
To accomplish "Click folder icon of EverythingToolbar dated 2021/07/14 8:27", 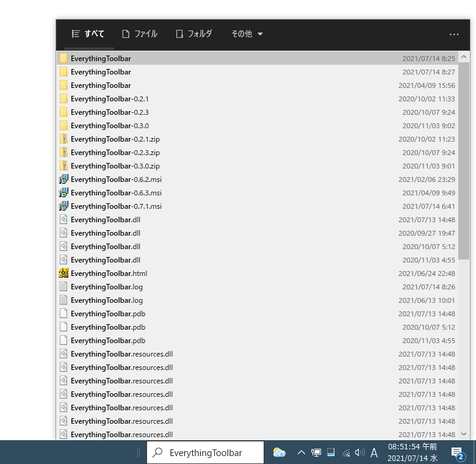I will pyautogui.click(x=63, y=71).
